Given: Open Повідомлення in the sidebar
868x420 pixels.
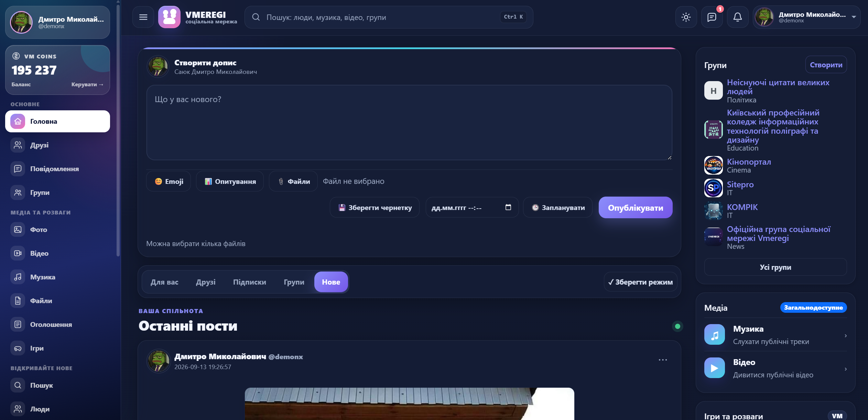Looking at the screenshot, I should (57, 169).
